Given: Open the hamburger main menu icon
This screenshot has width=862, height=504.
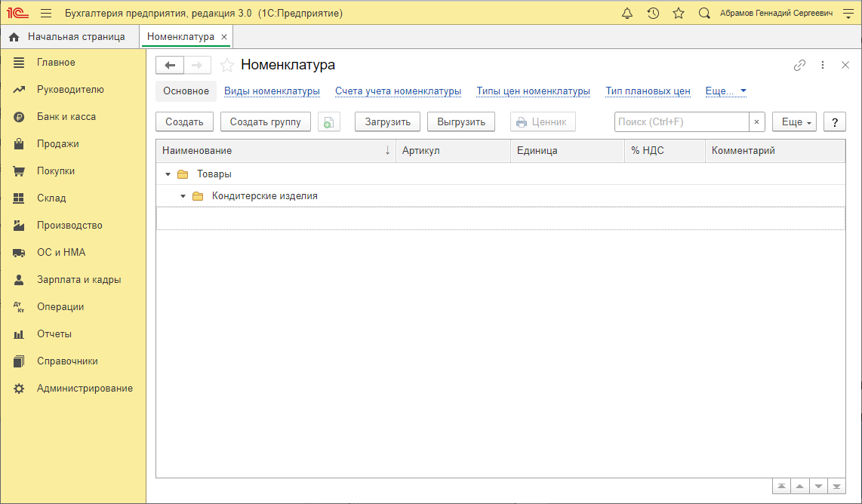Looking at the screenshot, I should click(x=46, y=14).
